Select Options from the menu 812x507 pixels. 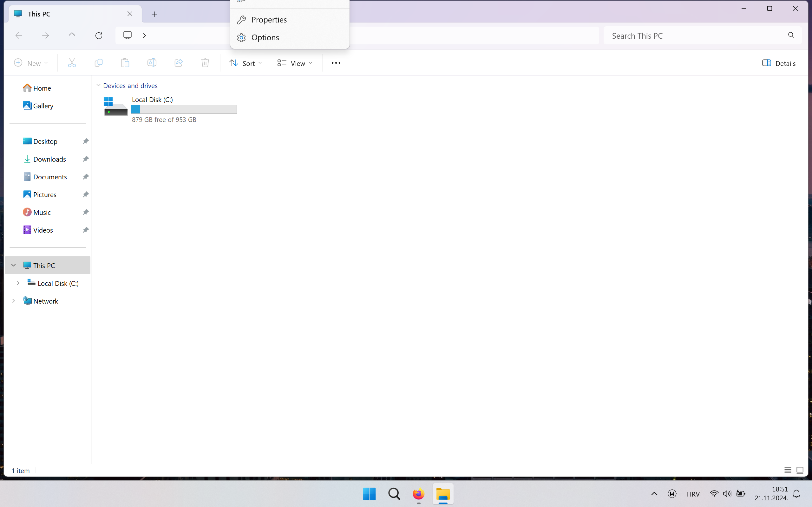coord(265,38)
